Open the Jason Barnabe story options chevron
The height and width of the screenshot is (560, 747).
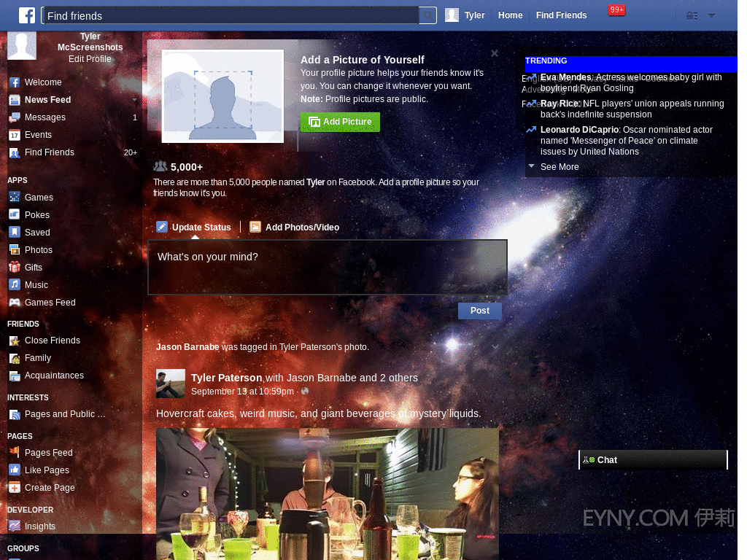coord(495,347)
